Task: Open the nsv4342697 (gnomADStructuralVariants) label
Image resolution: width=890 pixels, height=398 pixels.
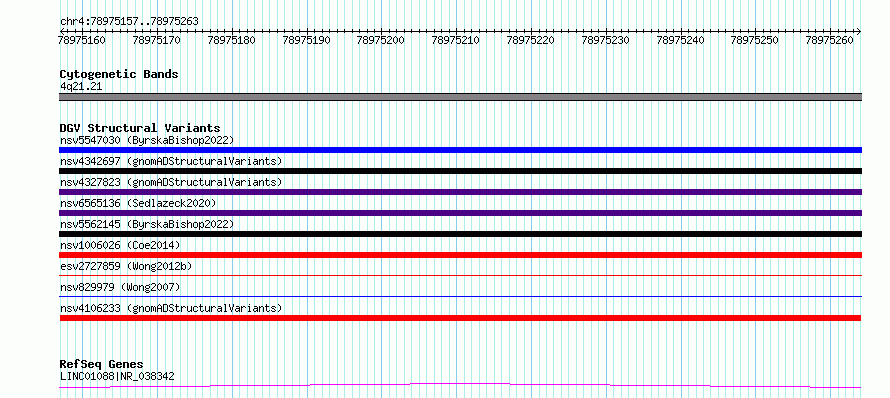Action: (x=171, y=161)
